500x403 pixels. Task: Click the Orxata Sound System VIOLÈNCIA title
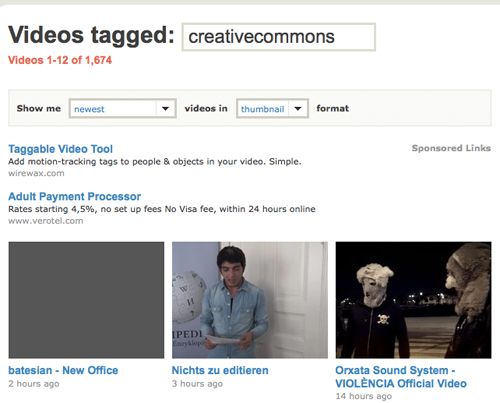401,377
